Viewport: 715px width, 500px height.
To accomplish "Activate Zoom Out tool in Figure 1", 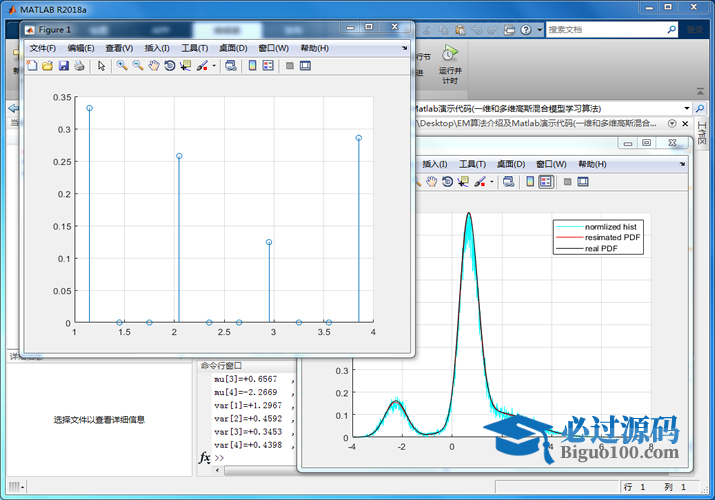I will tap(138, 66).
